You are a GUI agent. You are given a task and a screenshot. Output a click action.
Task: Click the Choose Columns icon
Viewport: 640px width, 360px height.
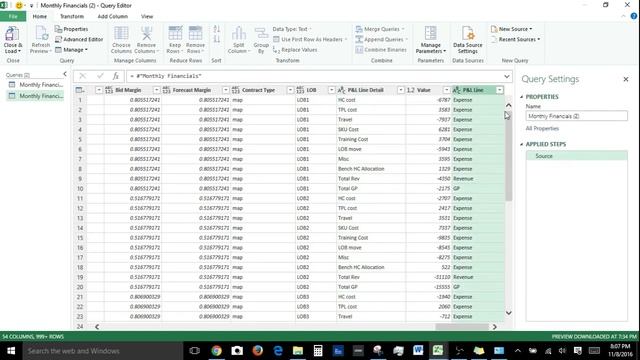pos(121,33)
